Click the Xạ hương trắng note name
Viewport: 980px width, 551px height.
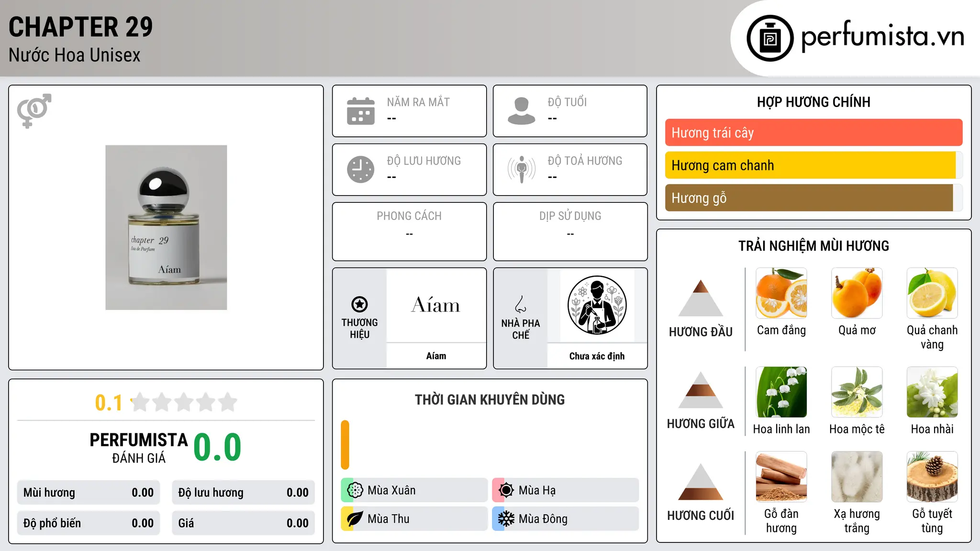click(857, 521)
